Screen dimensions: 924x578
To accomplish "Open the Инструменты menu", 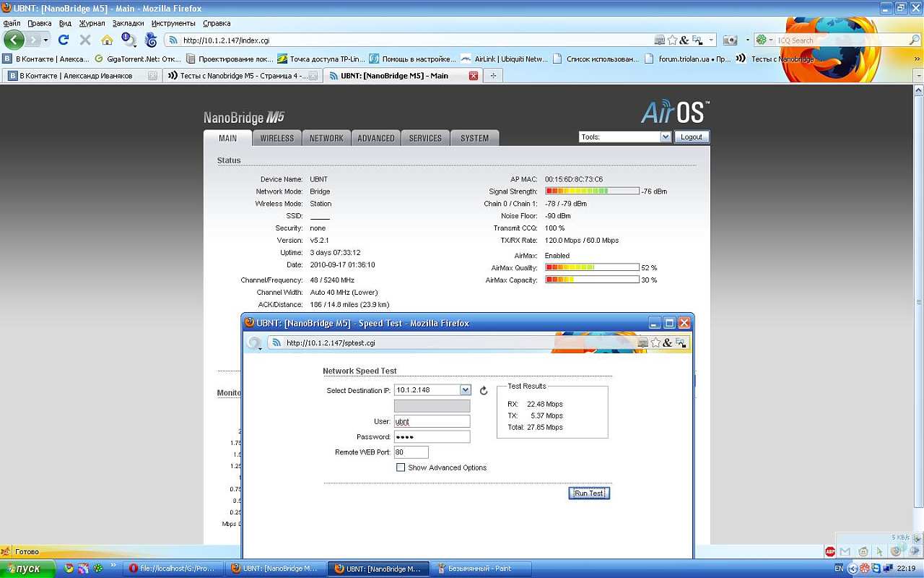I will tap(173, 23).
